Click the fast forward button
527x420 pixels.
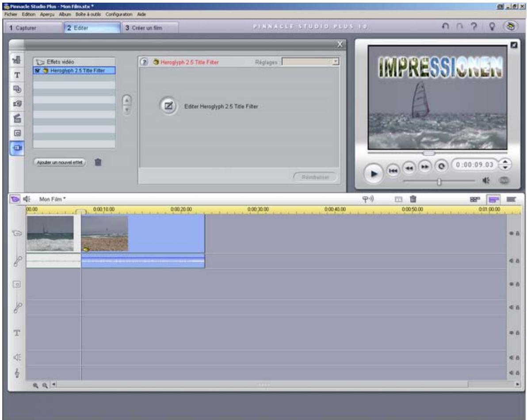point(425,166)
